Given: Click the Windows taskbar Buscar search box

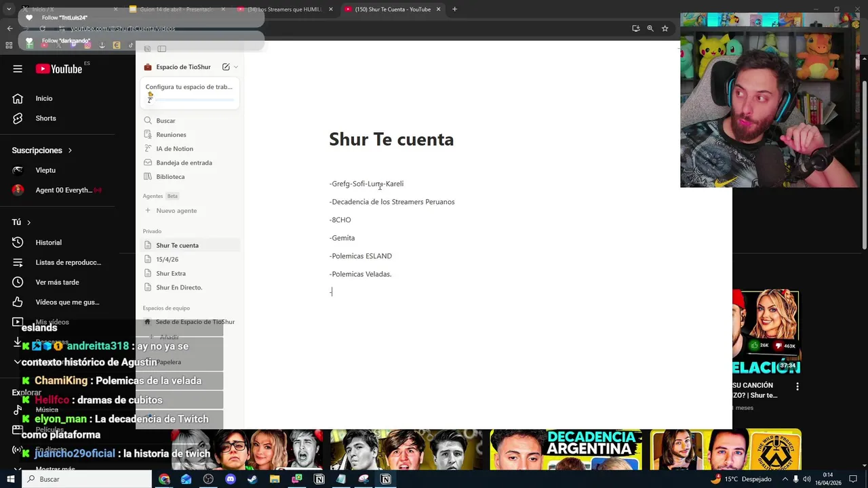Looking at the screenshot, I should point(87,479).
